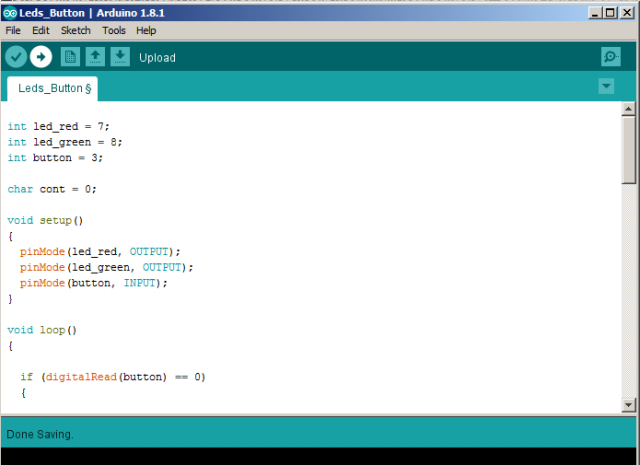Click 'void setup()' in the code

(x=45, y=220)
